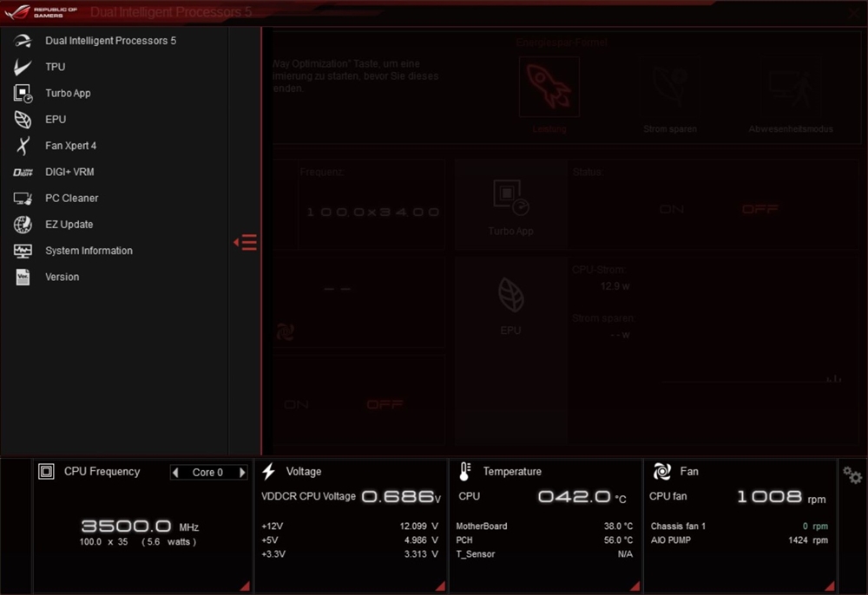Select the Fan Xpert 4 menu entry
This screenshot has height=595, width=868.
(x=71, y=146)
